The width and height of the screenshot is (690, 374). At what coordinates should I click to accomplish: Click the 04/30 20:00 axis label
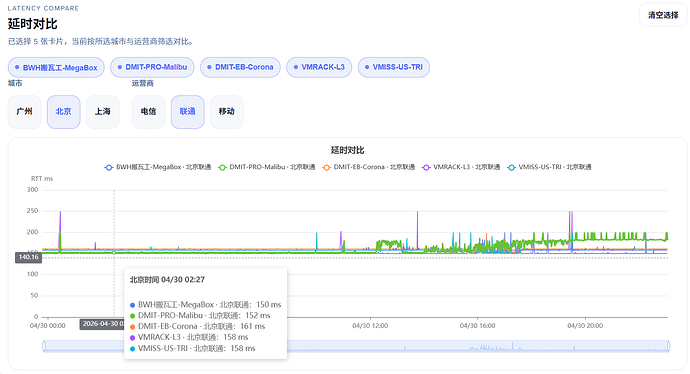(585, 326)
